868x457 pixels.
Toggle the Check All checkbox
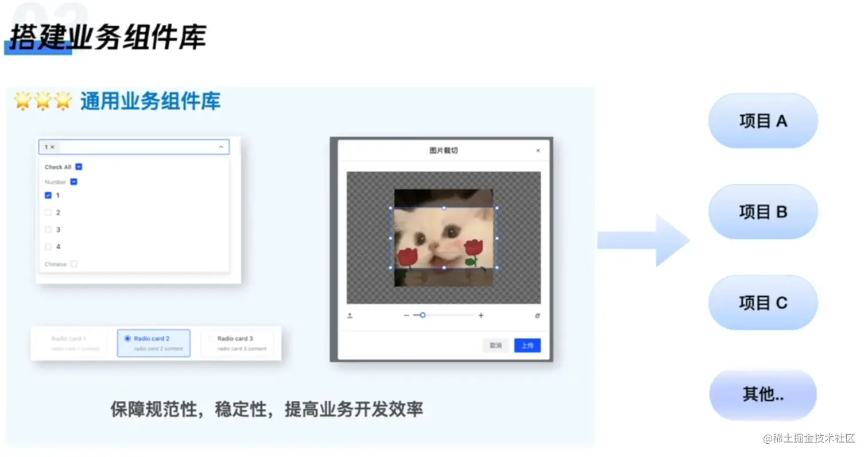[x=79, y=167]
